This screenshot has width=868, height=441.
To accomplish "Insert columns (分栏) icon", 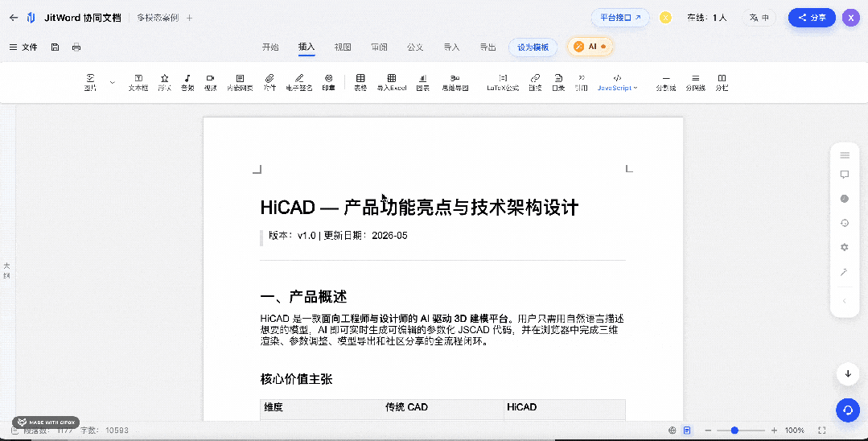I will 722,78.
